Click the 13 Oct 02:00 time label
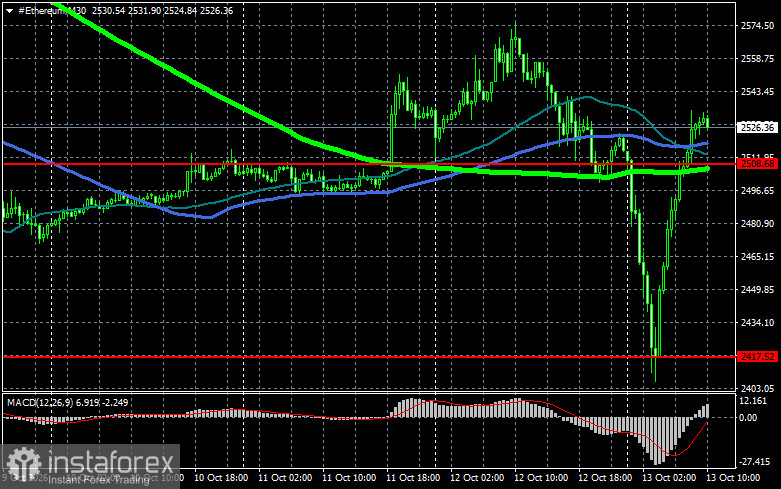 click(669, 478)
